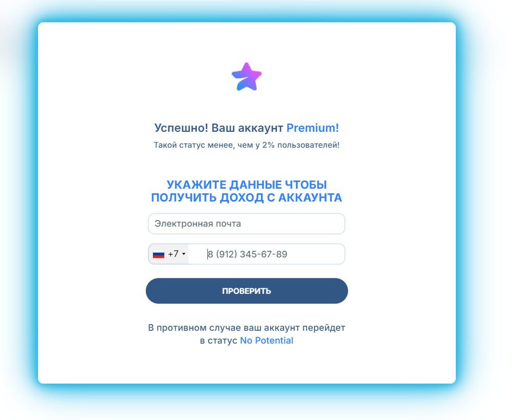Click the 8 (912) 345-67-89 placeholder text
This screenshot has width=519, height=420.
coord(247,254)
